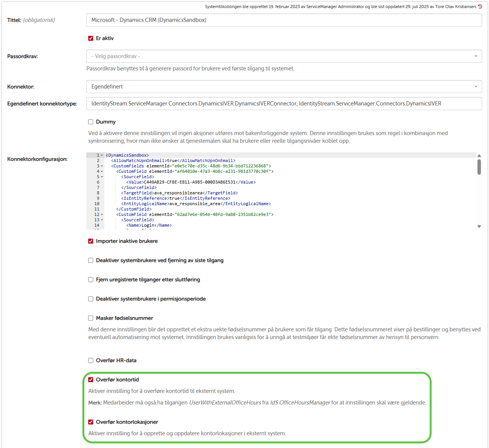Enable Deaktiver systembrukere ved fjerning av siste tilgang

coord(91,261)
